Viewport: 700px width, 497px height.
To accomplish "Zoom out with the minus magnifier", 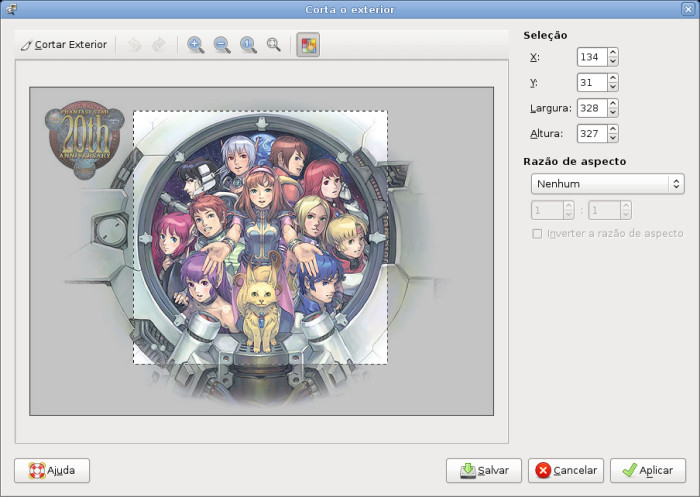I will click(222, 45).
